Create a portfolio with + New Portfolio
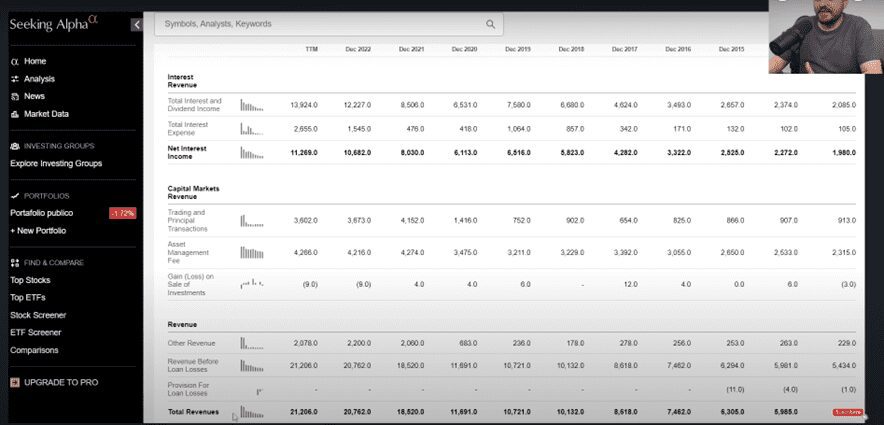Viewport: 884px width, 425px height. coord(38,230)
